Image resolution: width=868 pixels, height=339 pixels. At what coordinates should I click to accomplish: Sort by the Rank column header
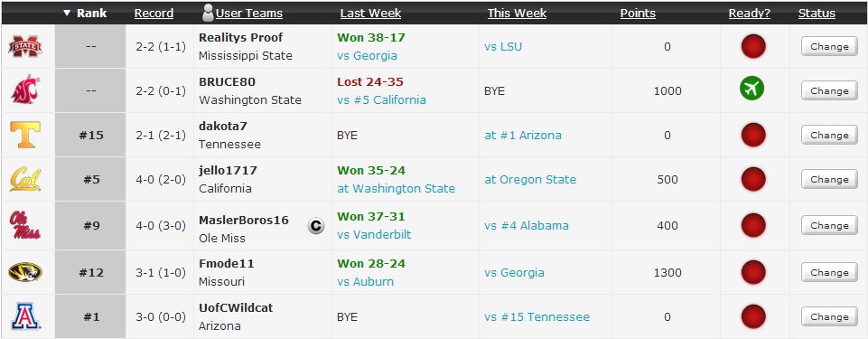coord(91,14)
